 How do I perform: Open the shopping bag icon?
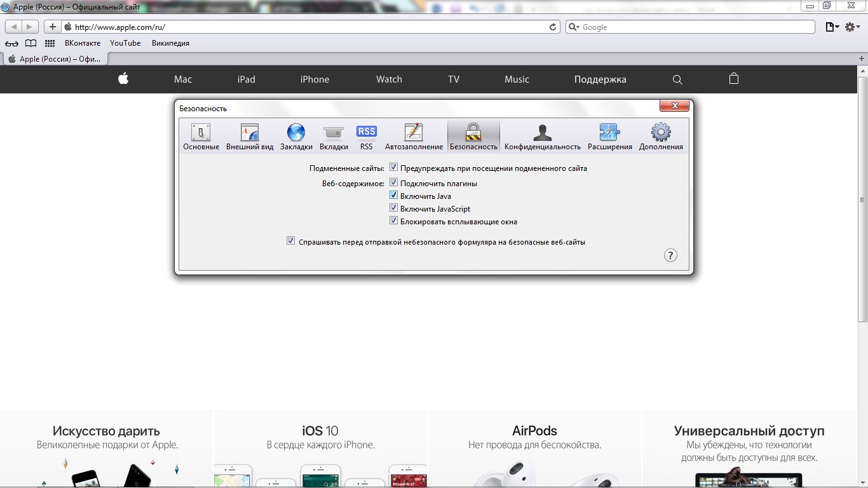point(734,79)
